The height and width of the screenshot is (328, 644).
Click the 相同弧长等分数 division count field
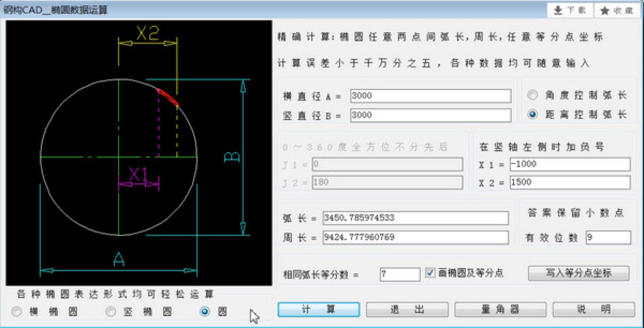click(x=399, y=273)
